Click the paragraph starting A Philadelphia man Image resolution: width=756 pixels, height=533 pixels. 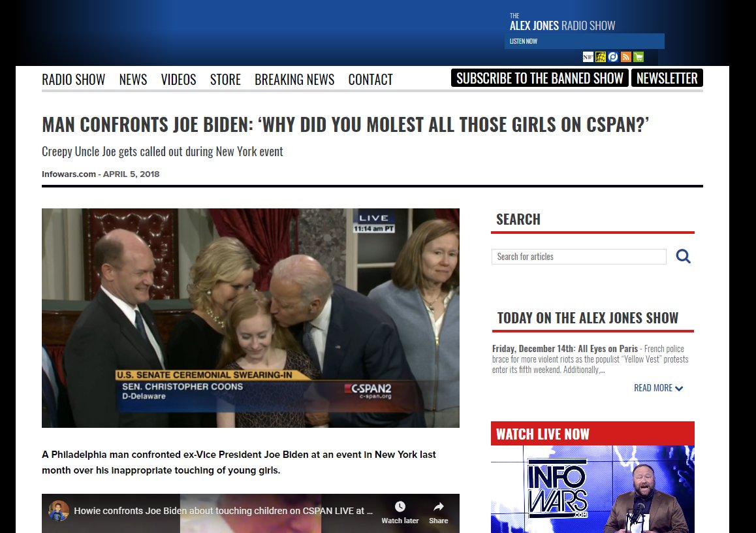(239, 462)
